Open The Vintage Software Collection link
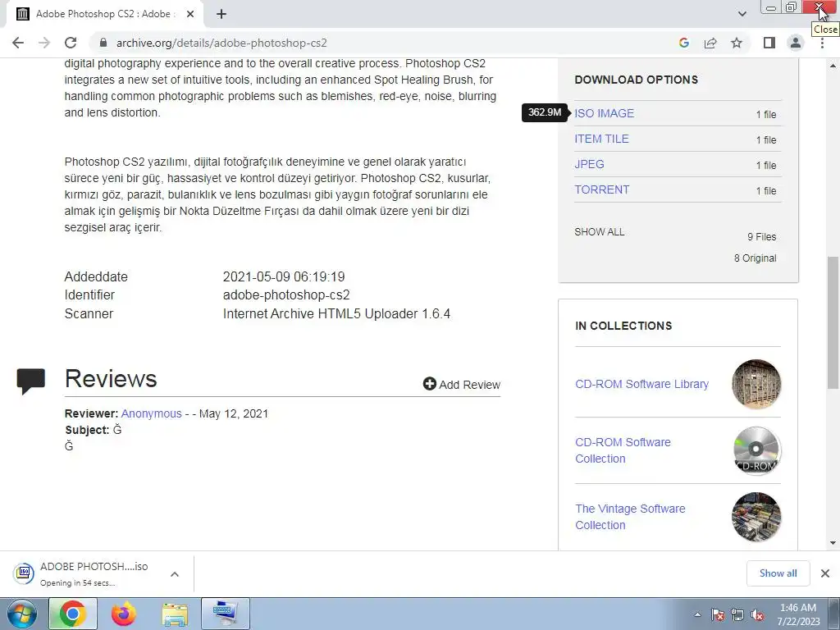The height and width of the screenshot is (630, 840). coord(630,517)
